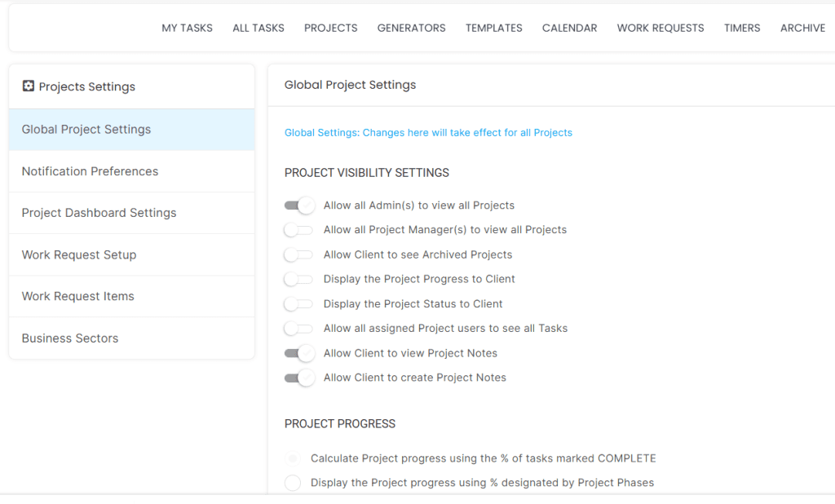835x504 pixels.
Task: Toggle Allow Client to see Archived Projects
Action: [x=298, y=254]
